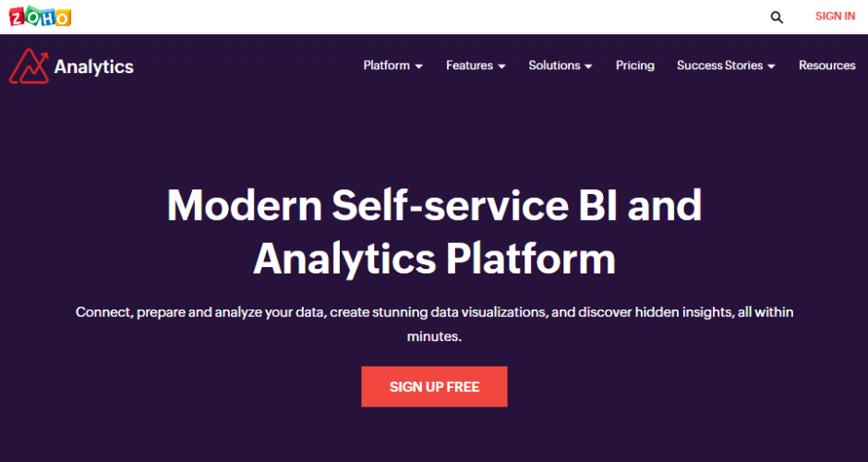Expand the arrow next to Features
868x462 pixels.
[x=502, y=67]
